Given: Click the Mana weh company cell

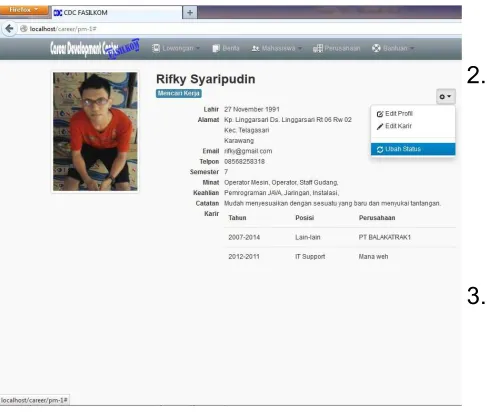Looking at the screenshot, I should coord(373,257).
